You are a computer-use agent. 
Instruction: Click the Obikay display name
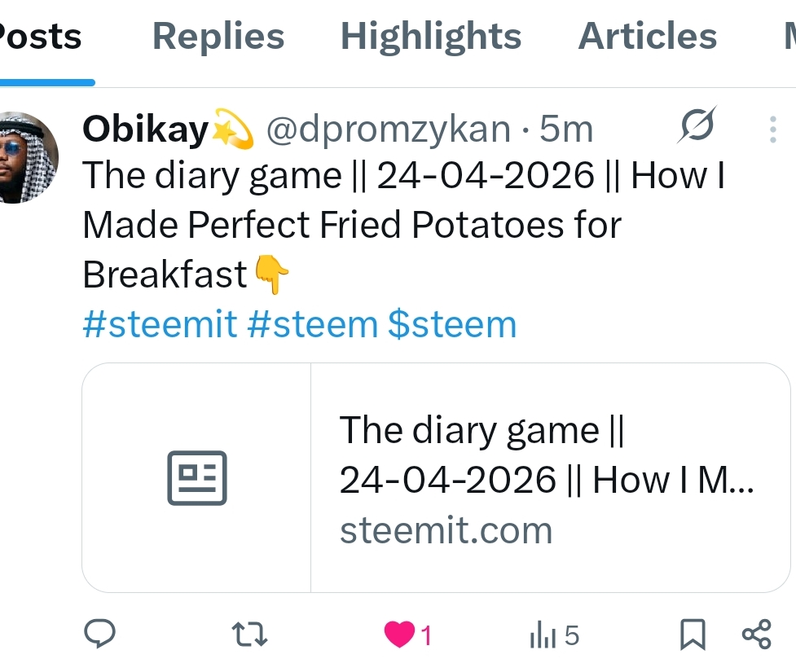point(146,130)
